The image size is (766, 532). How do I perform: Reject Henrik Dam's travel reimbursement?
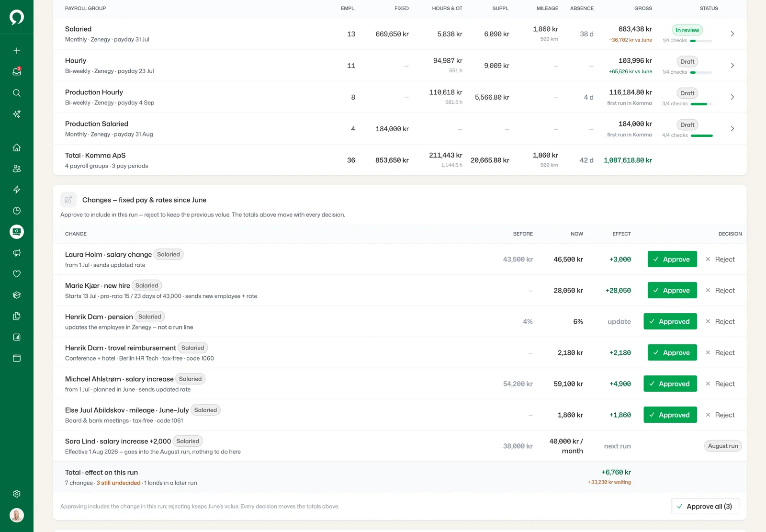pyautogui.click(x=720, y=352)
